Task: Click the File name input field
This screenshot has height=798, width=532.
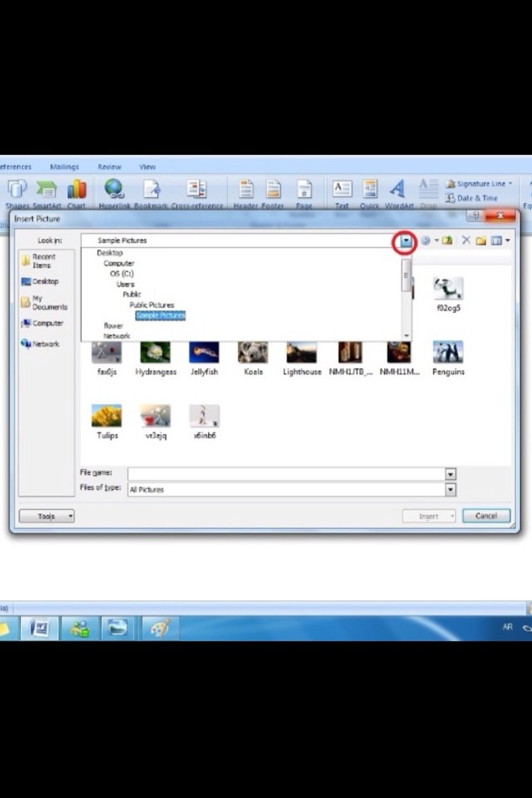Action: pos(286,474)
